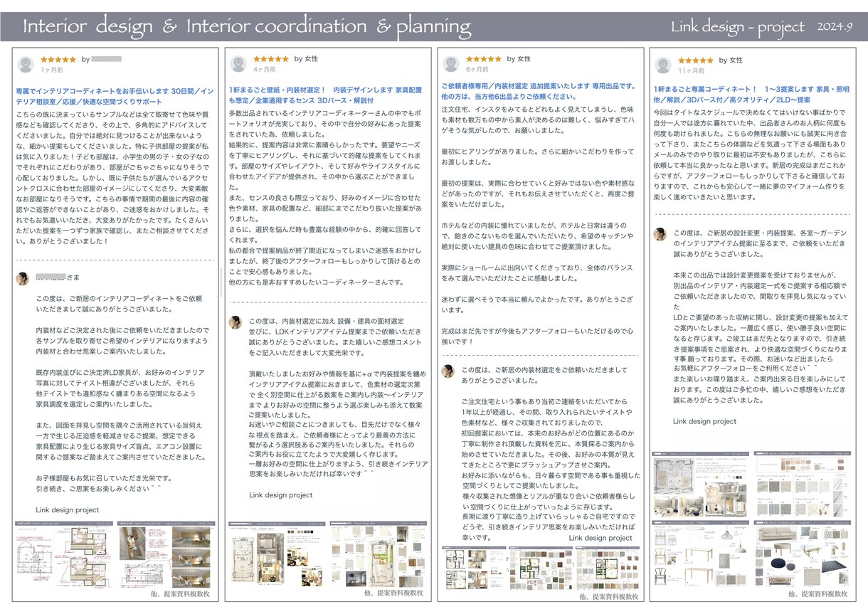The image size is (868, 614).
Task: Open the 1軒まるごと専属コーディネート service title link
Action: pyautogui.click(x=752, y=96)
